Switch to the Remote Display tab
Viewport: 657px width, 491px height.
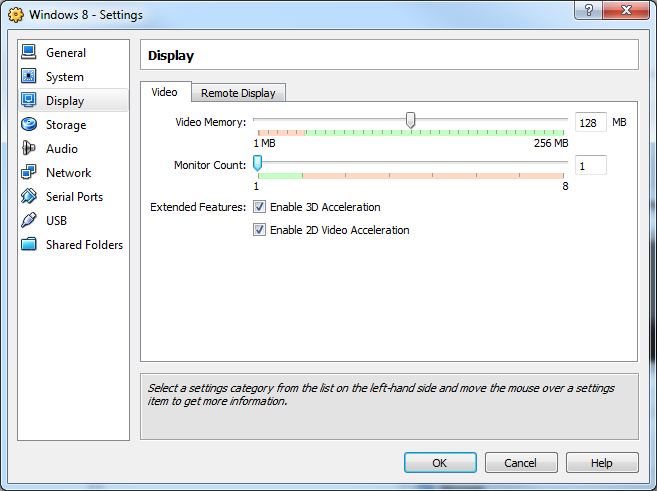click(238, 93)
